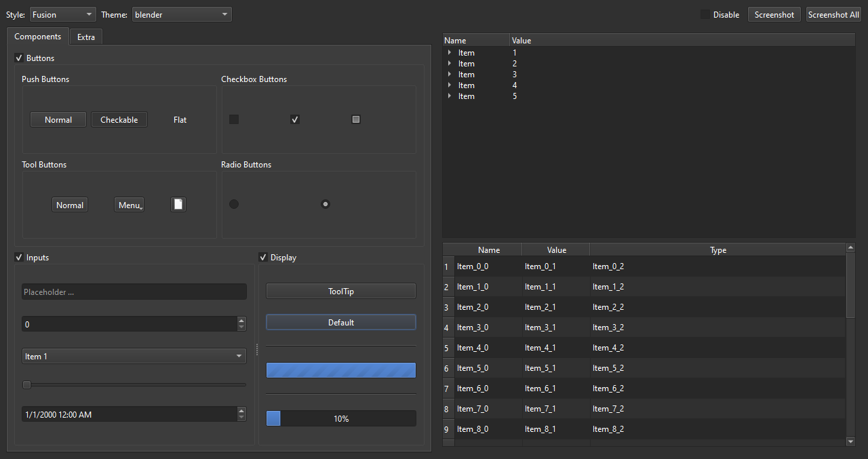Select the Components tab

(38, 37)
